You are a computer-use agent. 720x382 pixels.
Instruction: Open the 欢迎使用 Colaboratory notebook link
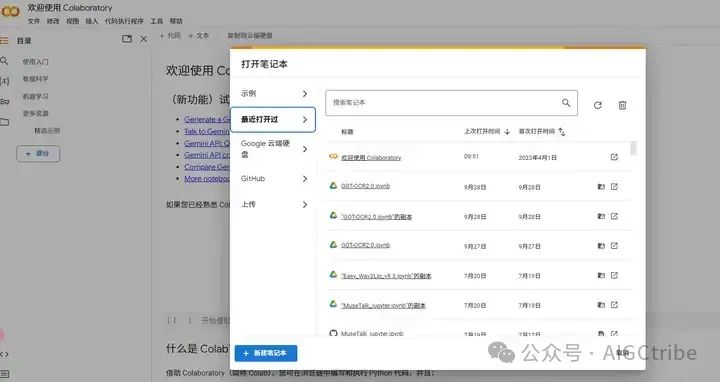click(x=371, y=157)
